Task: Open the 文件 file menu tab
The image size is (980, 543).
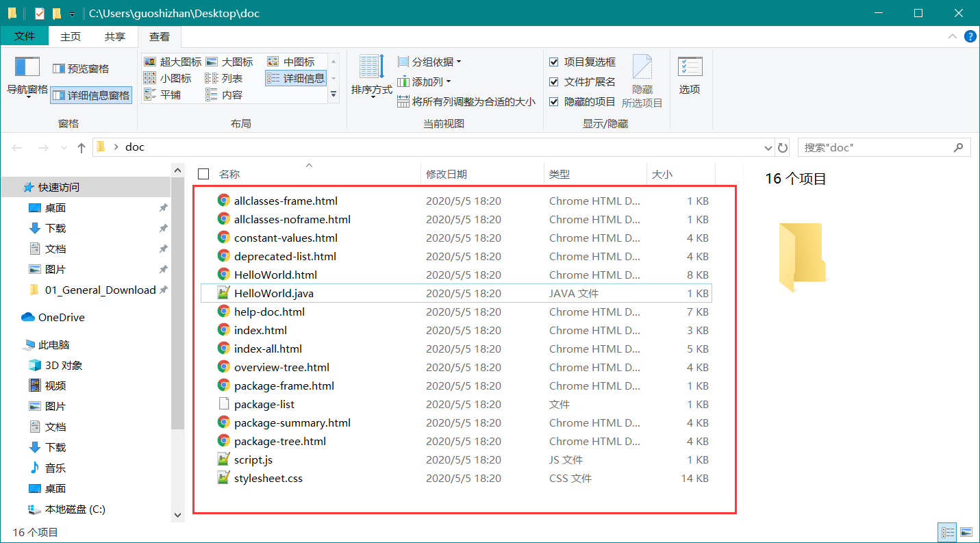Action: click(25, 36)
